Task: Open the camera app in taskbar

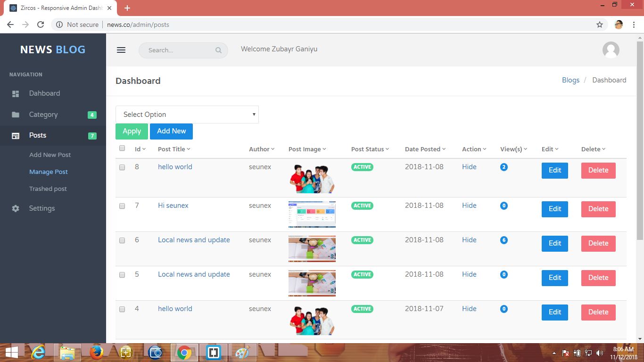Action: point(155,353)
